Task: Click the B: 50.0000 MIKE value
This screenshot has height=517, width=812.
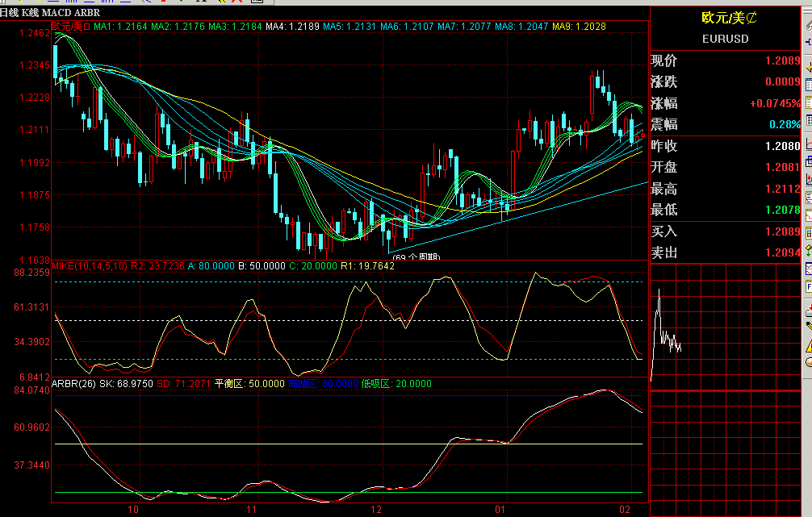Action: 262,266
